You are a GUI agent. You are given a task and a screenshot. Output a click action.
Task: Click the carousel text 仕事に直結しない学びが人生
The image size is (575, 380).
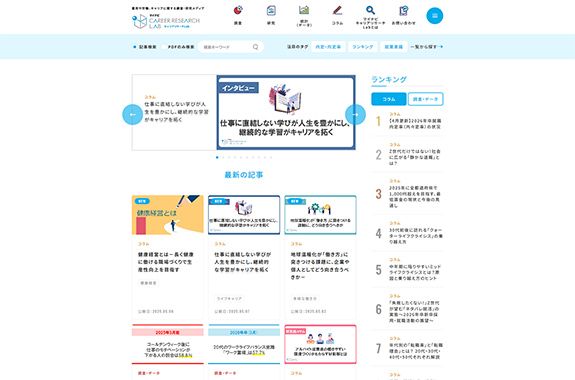(176, 112)
